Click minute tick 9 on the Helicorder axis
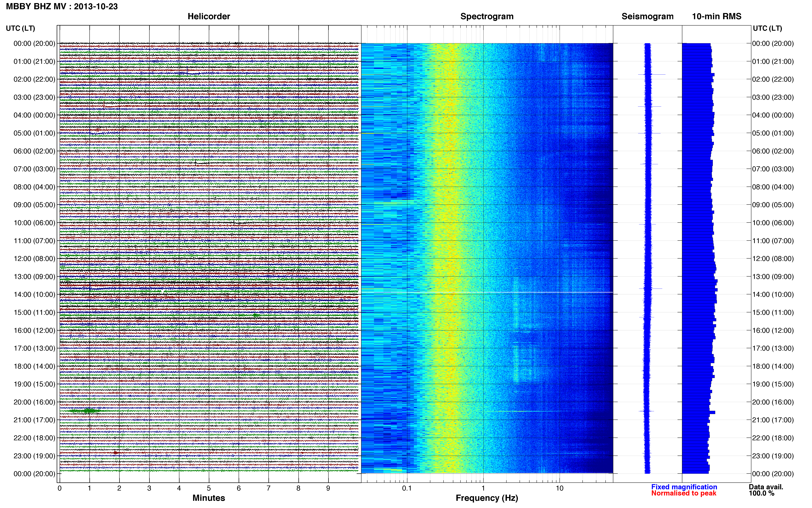 pos(328,488)
